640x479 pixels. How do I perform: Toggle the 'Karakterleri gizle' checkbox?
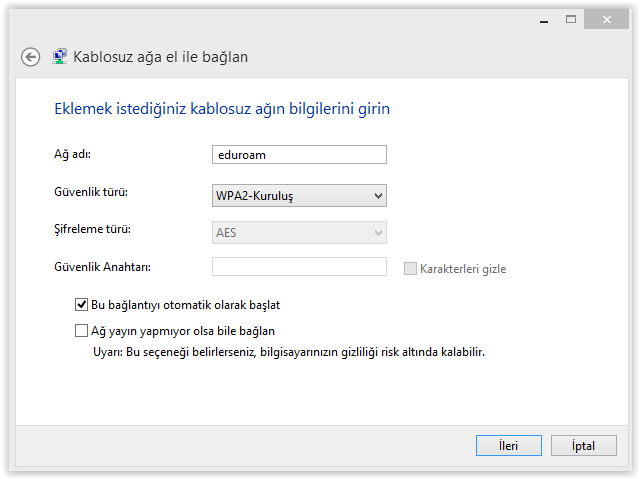(x=410, y=268)
